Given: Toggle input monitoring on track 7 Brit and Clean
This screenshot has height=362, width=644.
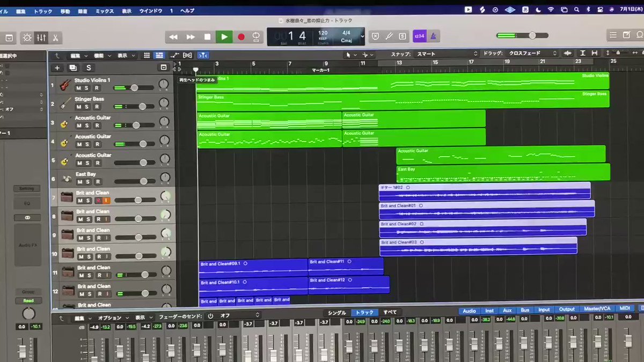Looking at the screenshot, I should 106,201.
